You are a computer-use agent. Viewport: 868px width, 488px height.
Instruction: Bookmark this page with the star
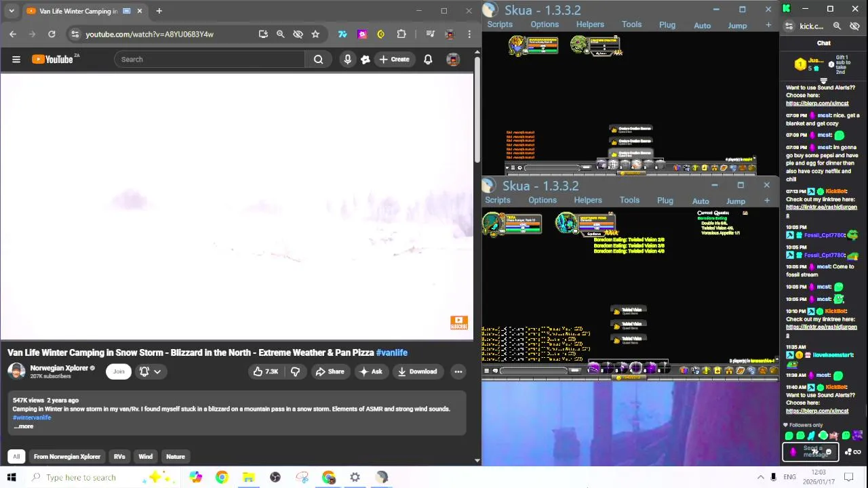(315, 34)
